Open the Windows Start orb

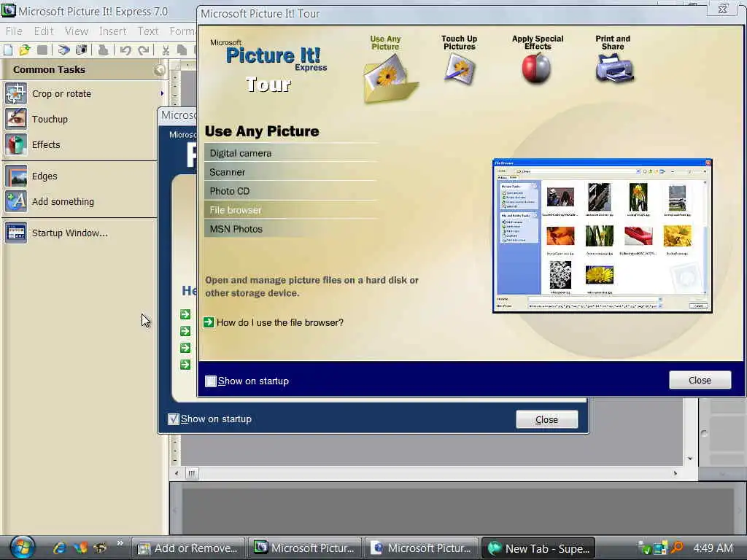coord(22,548)
